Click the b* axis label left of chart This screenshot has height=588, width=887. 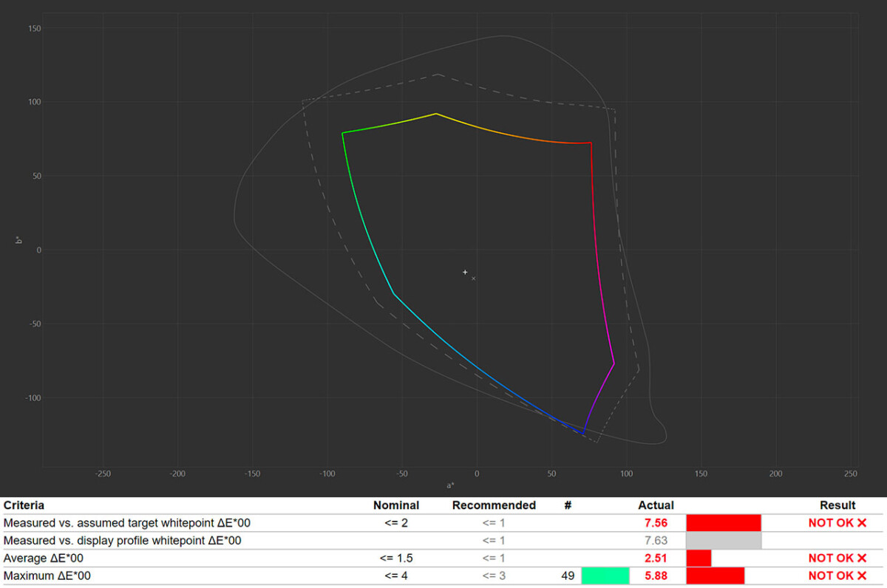click(x=20, y=240)
